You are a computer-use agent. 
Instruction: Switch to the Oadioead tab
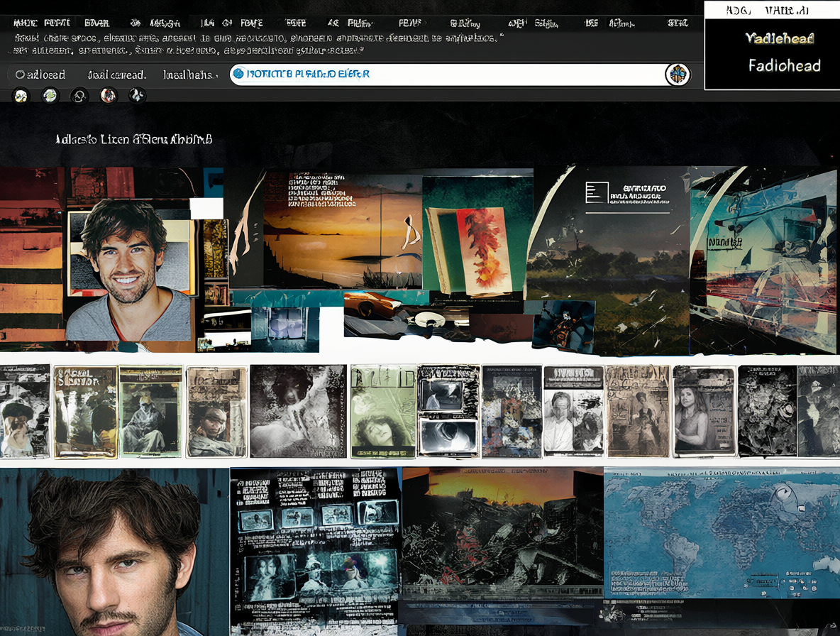[x=40, y=75]
